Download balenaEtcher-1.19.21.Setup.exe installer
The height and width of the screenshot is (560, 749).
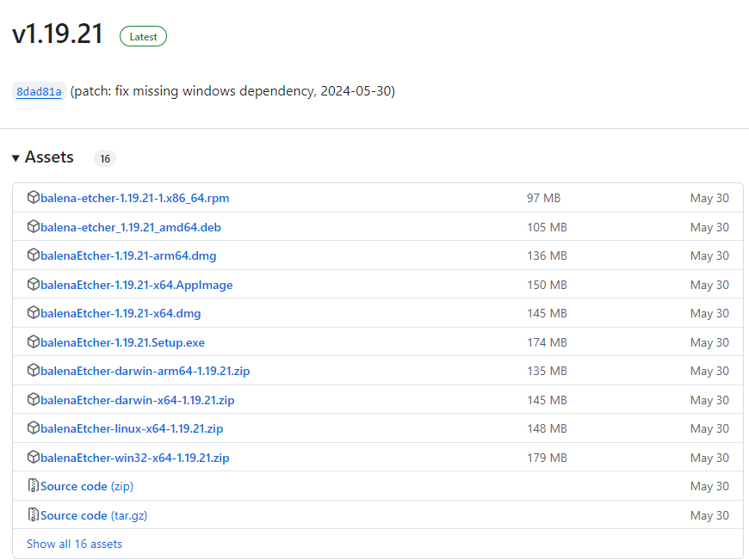123,342
